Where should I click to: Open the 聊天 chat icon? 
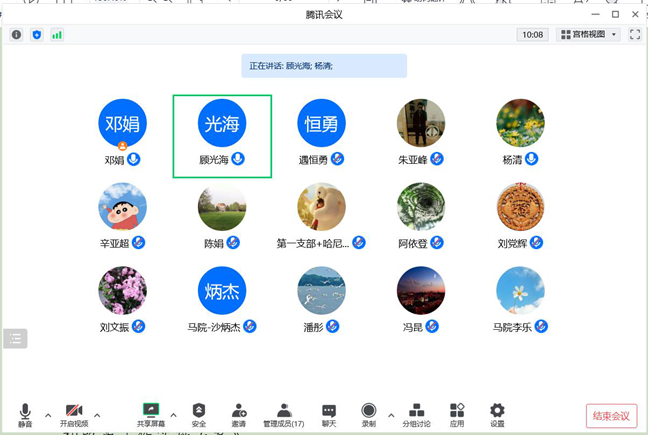pos(329,414)
